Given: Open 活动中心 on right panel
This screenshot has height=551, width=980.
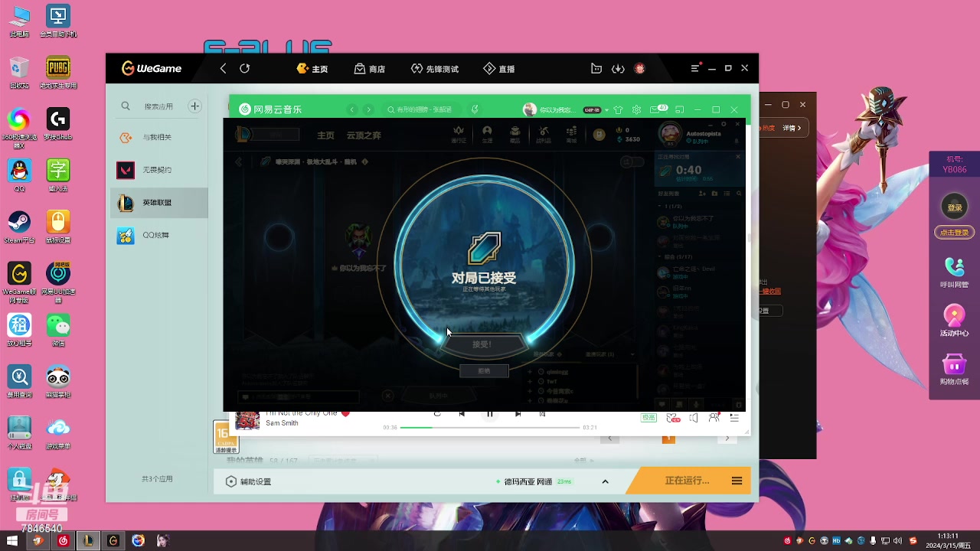Looking at the screenshot, I should tap(955, 321).
